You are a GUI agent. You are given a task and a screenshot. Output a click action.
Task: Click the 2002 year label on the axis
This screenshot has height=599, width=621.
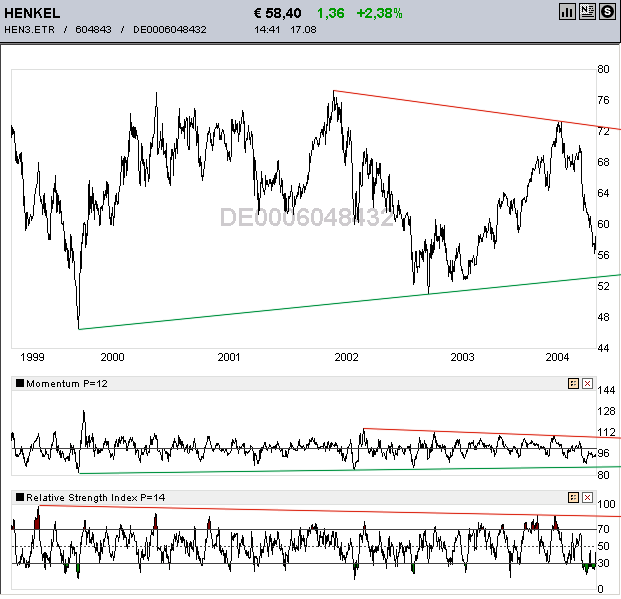click(x=346, y=357)
